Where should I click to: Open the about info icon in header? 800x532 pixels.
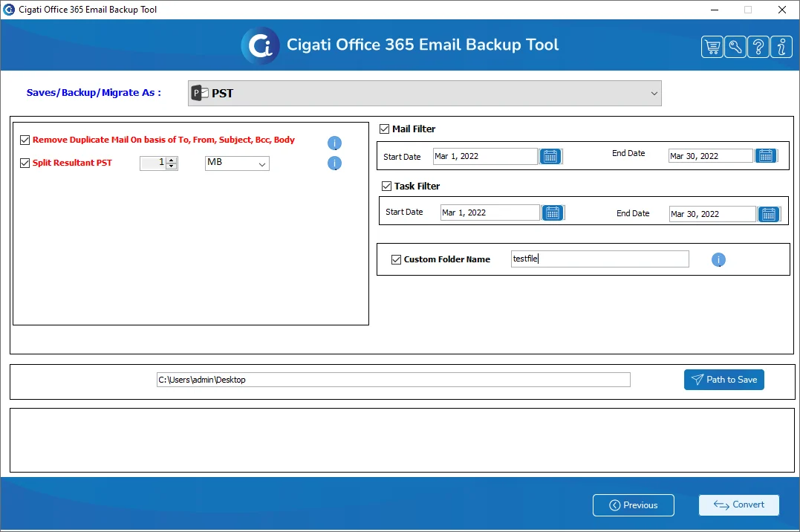coord(781,47)
